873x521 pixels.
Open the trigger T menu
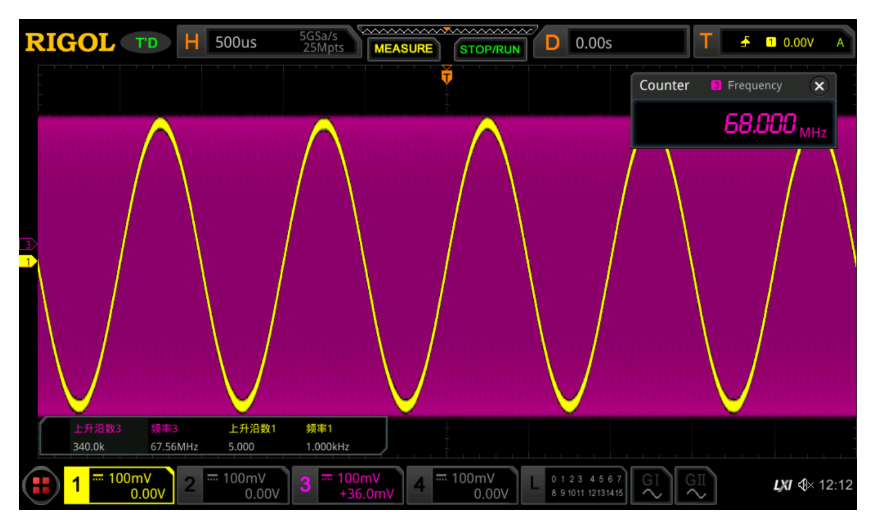(x=706, y=42)
